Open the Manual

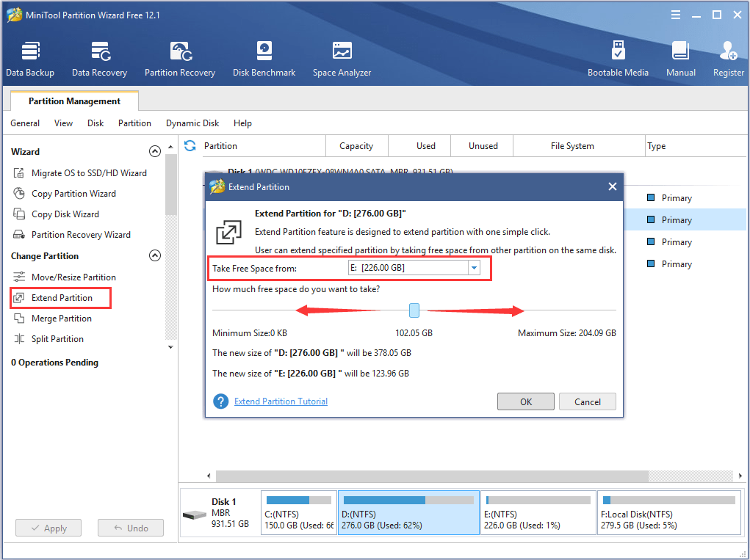tap(681, 59)
